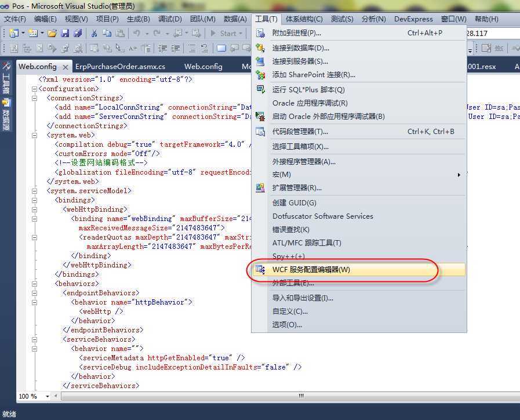The height and width of the screenshot is (420, 520).
Task: Open the Start debug dropdown arrow
Action: click(x=241, y=33)
